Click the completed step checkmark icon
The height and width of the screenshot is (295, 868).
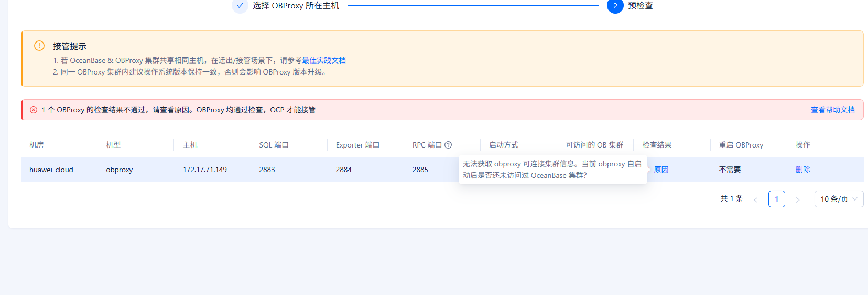[x=240, y=6]
